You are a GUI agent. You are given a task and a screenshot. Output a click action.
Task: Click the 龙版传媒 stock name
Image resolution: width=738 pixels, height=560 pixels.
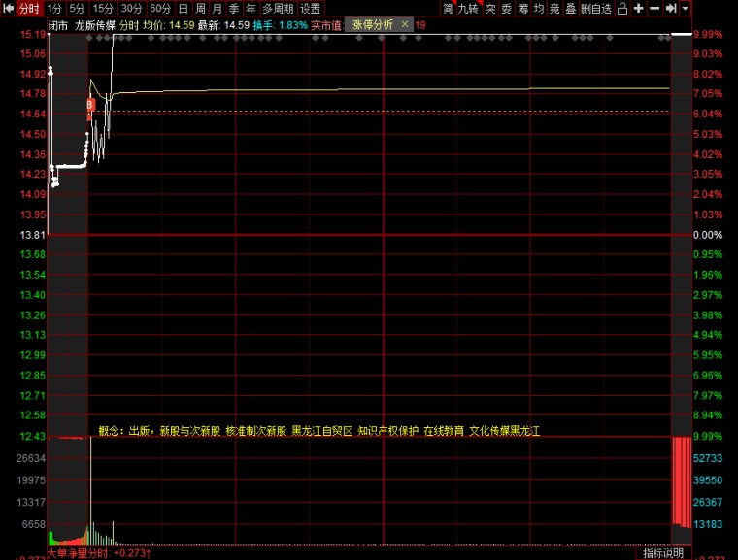95,25
